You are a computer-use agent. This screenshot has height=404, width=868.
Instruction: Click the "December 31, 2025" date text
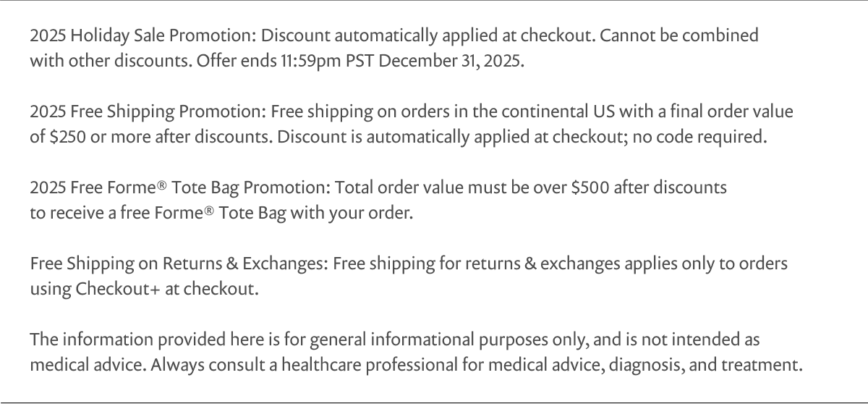[449, 61]
